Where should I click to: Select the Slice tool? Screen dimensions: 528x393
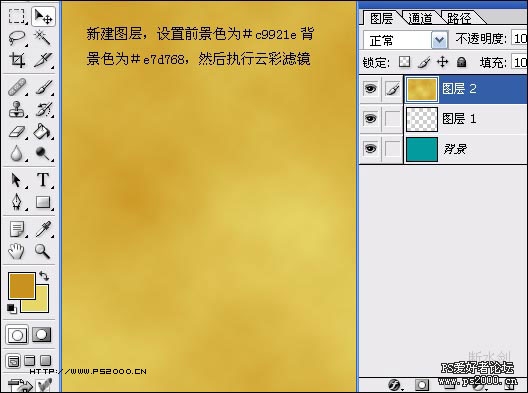click(43, 60)
